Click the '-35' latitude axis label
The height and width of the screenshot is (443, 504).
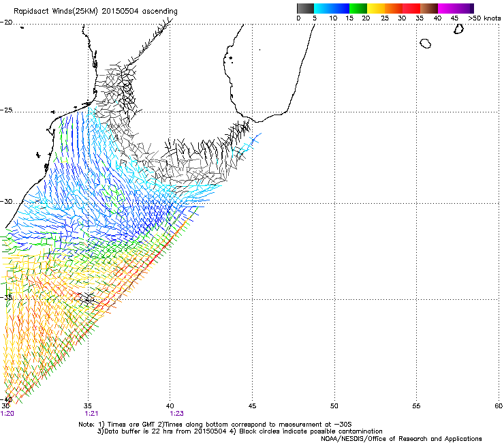(6, 297)
